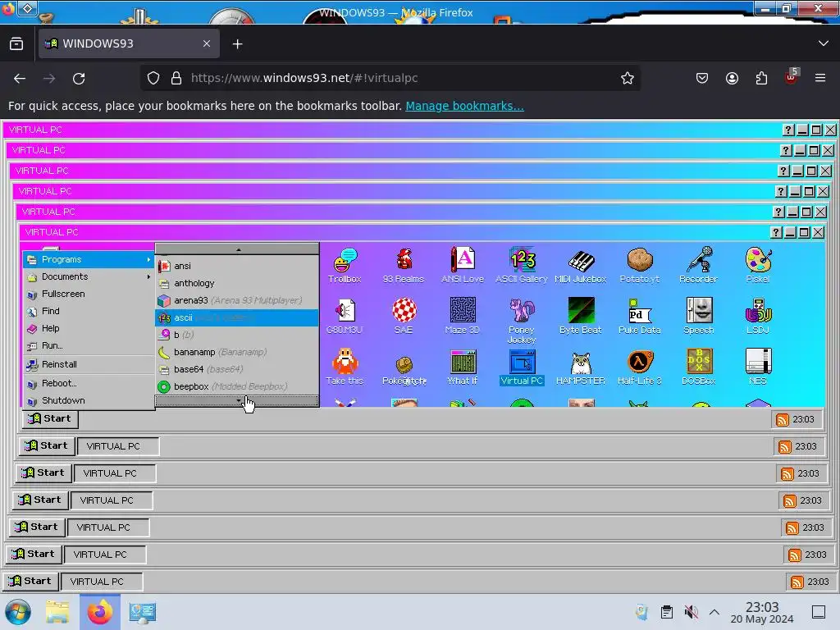Open the 93 Realms icon
840x630 pixels.
(404, 265)
